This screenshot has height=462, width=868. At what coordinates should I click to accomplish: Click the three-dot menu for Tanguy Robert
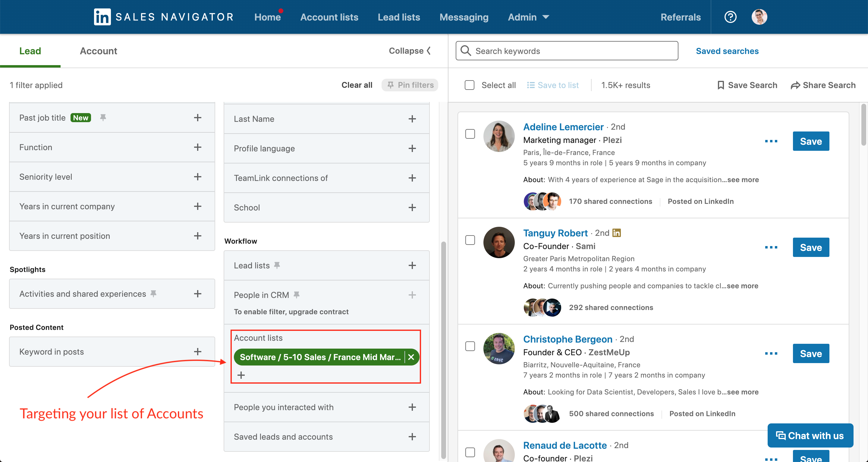(772, 247)
